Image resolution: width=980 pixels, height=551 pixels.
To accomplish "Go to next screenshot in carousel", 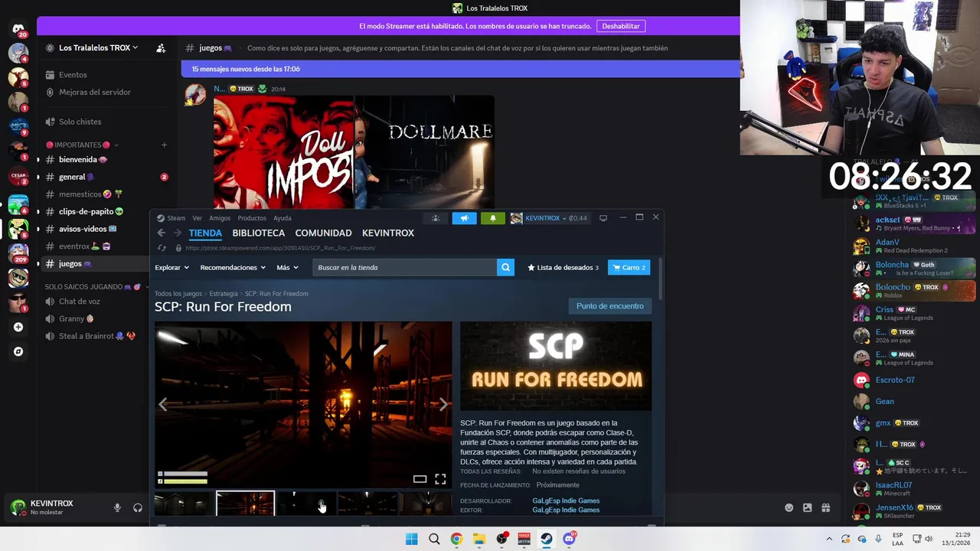I will tap(443, 404).
